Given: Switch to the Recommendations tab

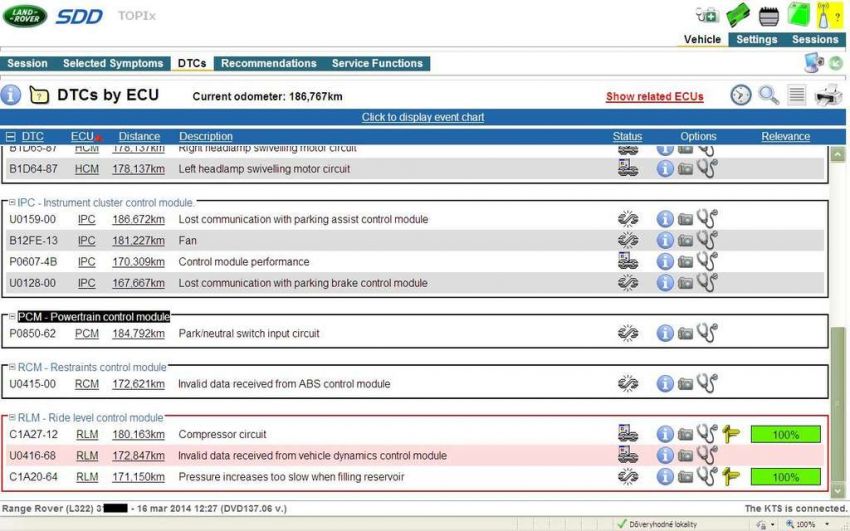Looking at the screenshot, I should [268, 63].
